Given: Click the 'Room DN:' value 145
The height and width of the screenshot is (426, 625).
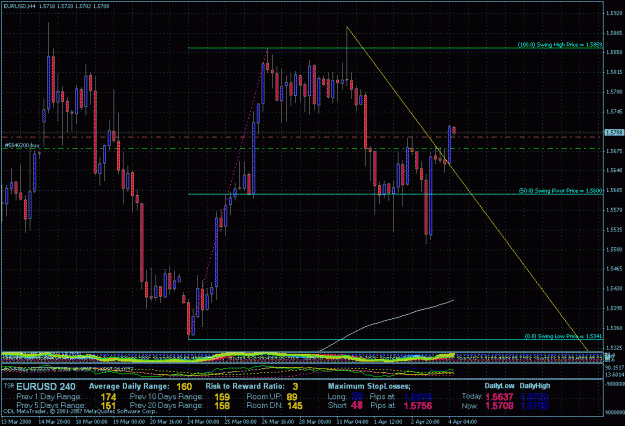Looking at the screenshot, I should point(295,406).
